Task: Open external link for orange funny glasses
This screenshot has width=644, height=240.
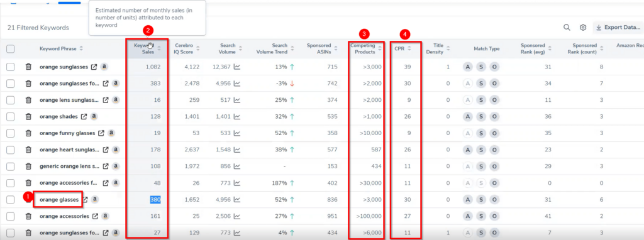Action: pyautogui.click(x=101, y=133)
